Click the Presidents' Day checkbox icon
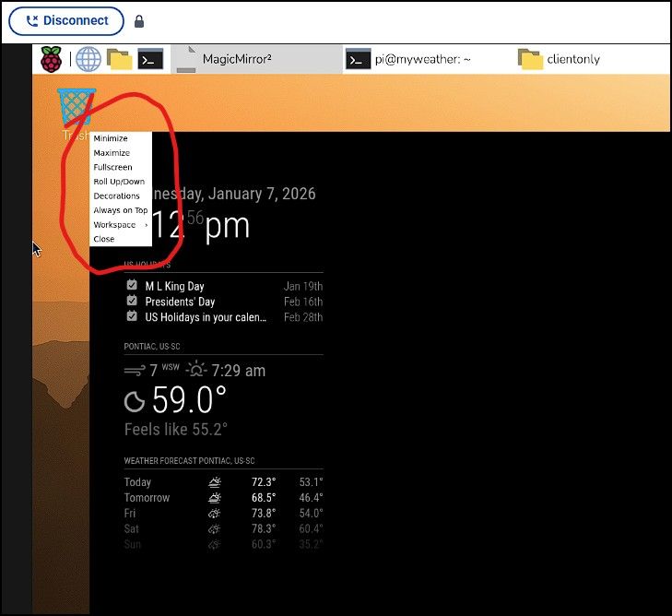The width and height of the screenshot is (672, 616). tap(132, 302)
